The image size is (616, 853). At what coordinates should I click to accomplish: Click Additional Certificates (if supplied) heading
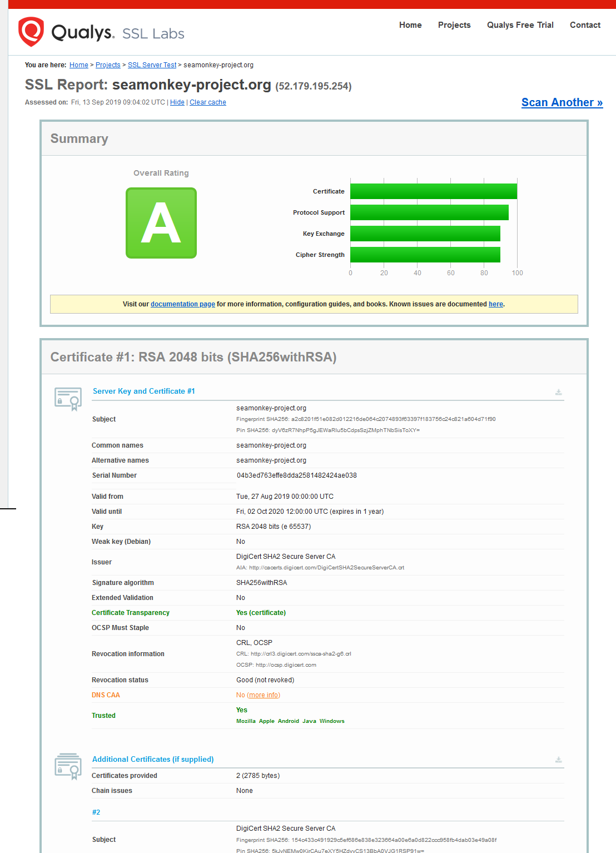coord(153,760)
